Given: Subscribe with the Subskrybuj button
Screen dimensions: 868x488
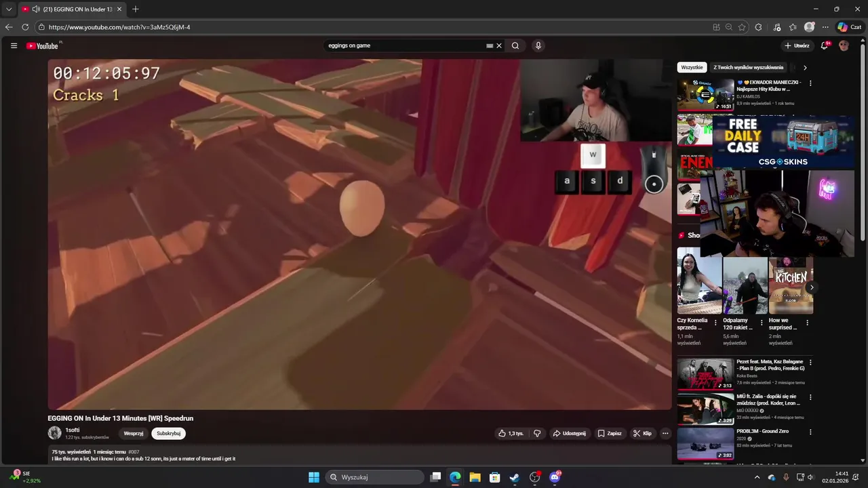Looking at the screenshot, I should coord(168,433).
